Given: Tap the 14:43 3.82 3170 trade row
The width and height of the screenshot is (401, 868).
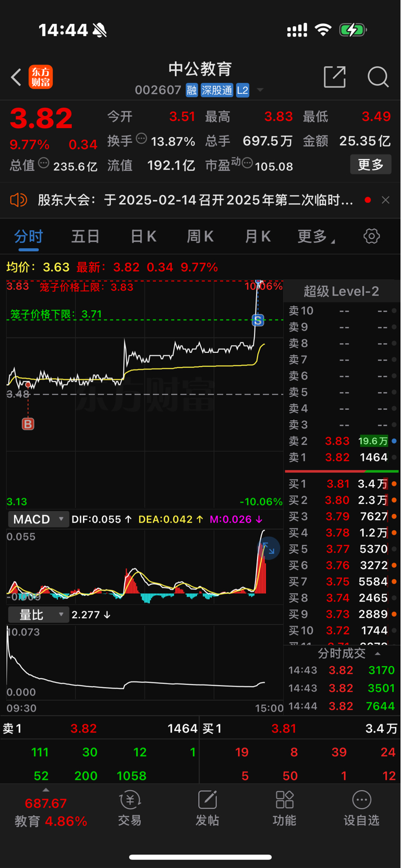Looking at the screenshot, I should point(342,670).
